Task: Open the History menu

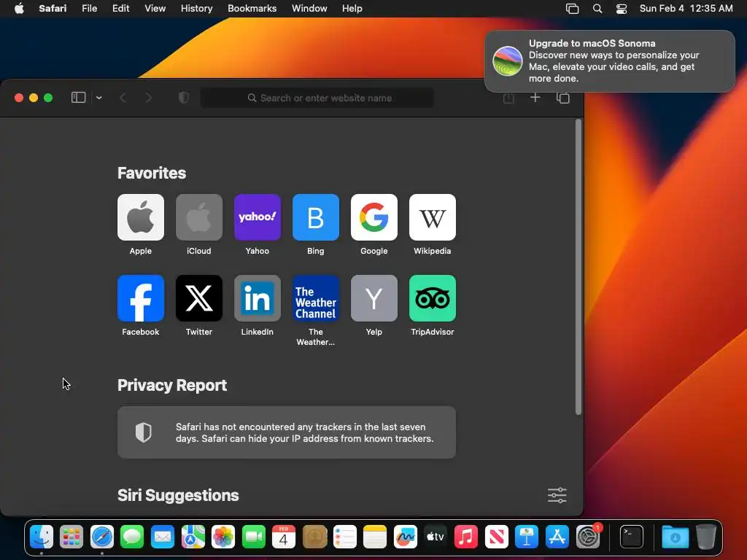Action: point(196,8)
